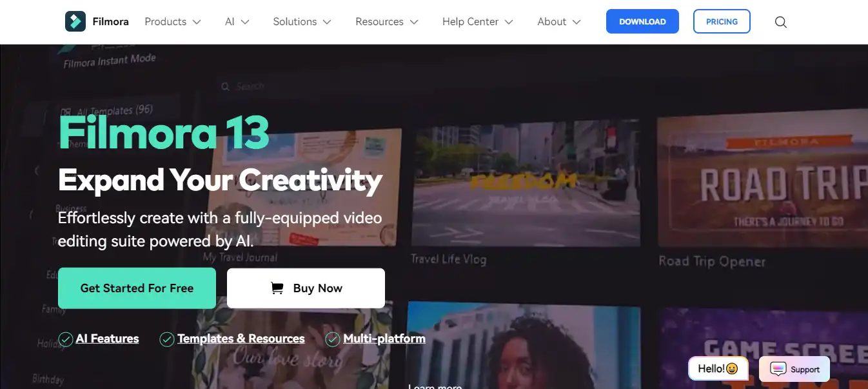Viewport: 868px width, 389px height.
Task: Expand the Products dropdown chevron
Action: (x=197, y=22)
